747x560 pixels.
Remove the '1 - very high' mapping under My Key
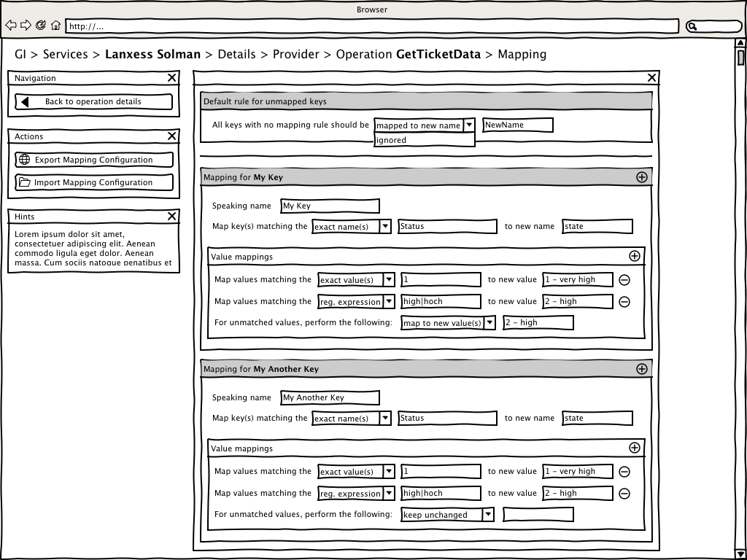624,280
